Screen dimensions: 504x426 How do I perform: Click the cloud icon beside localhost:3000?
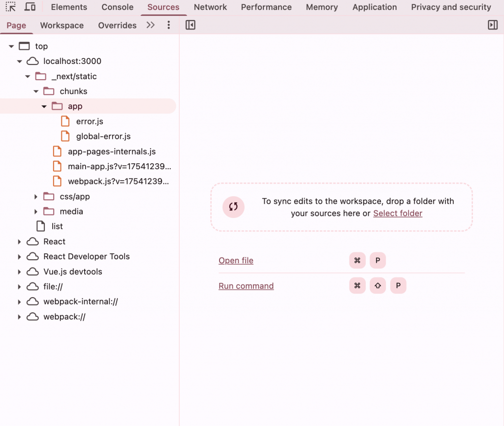(x=32, y=61)
